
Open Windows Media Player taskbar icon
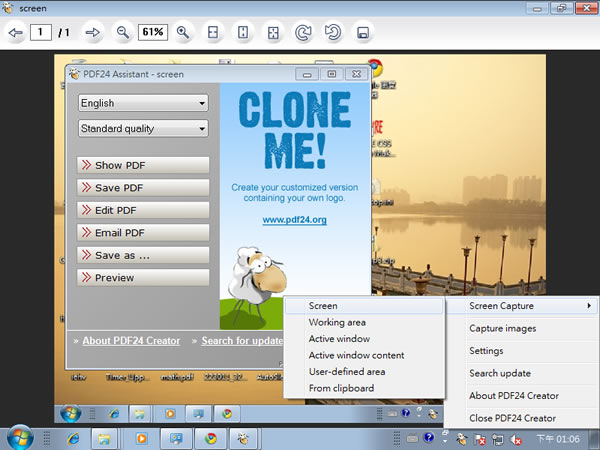[x=142, y=439]
